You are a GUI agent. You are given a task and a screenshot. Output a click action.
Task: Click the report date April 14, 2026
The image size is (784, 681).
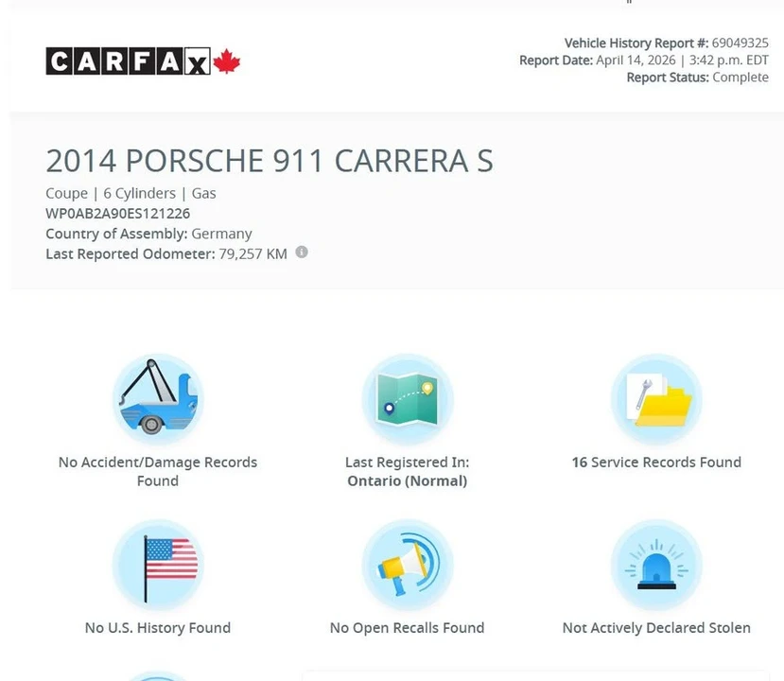tap(636, 61)
